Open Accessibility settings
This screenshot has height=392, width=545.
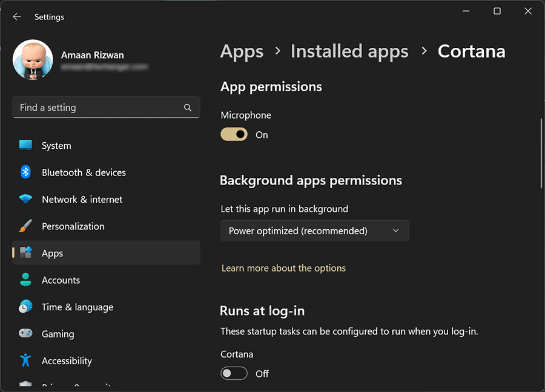tap(106, 361)
